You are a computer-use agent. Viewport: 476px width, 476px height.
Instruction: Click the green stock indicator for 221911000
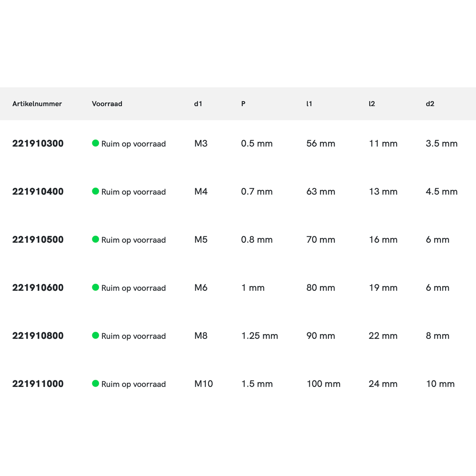tap(95, 383)
